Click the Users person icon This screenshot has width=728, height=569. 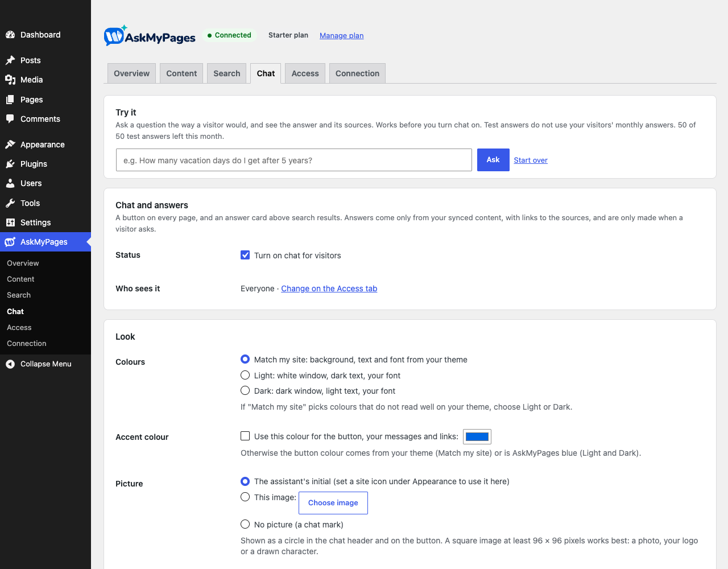10,183
